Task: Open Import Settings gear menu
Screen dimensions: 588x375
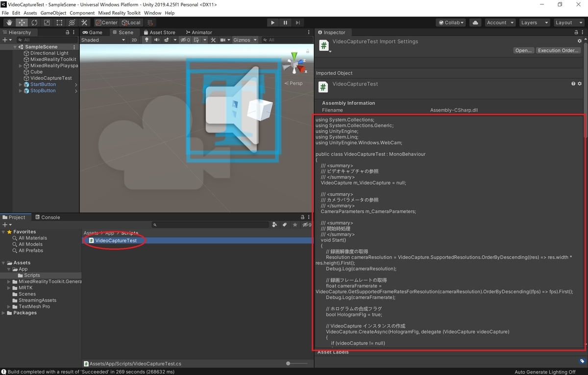Action: (x=580, y=42)
